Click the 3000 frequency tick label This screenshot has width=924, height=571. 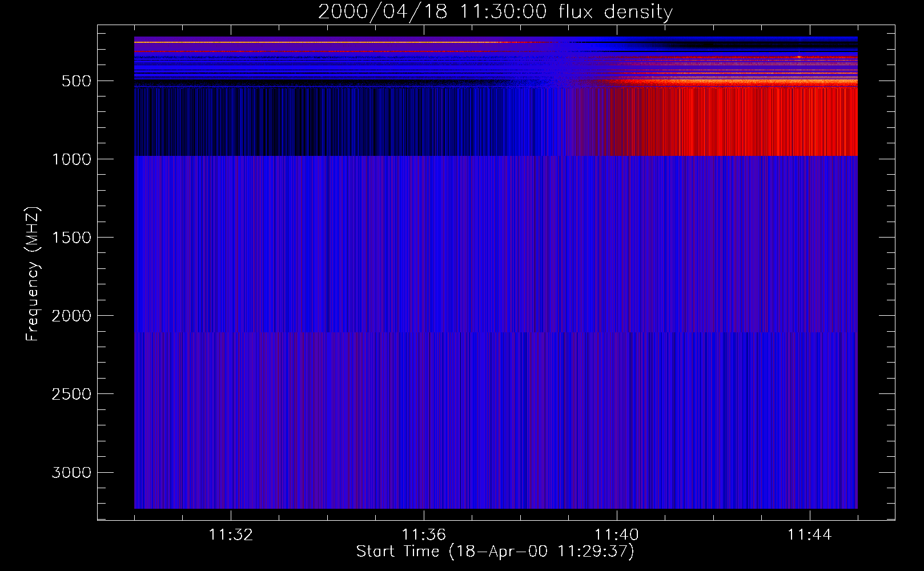tap(71, 472)
